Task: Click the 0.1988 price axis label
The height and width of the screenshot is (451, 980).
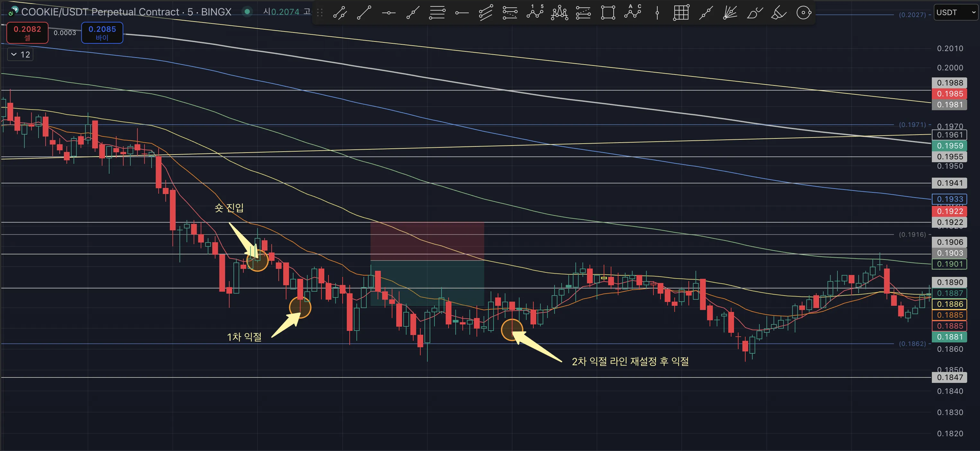Action: click(x=949, y=83)
